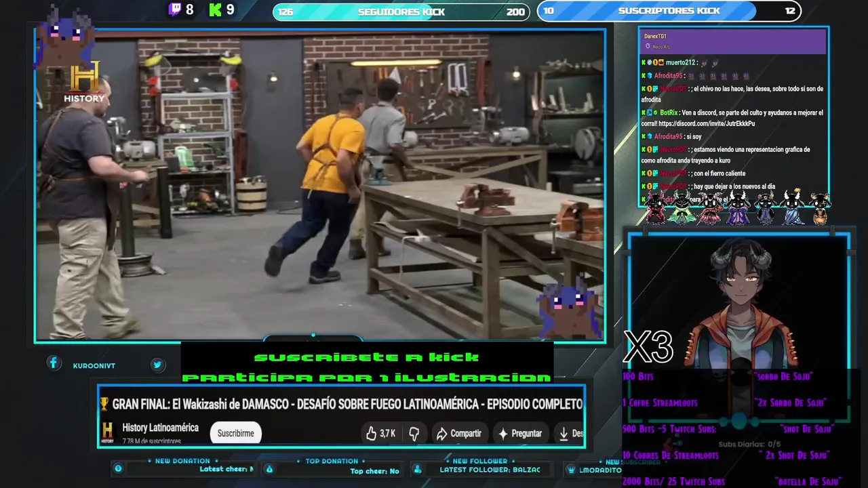Click the BotRix username in chat
The height and width of the screenshot is (488, 868).
tap(669, 113)
